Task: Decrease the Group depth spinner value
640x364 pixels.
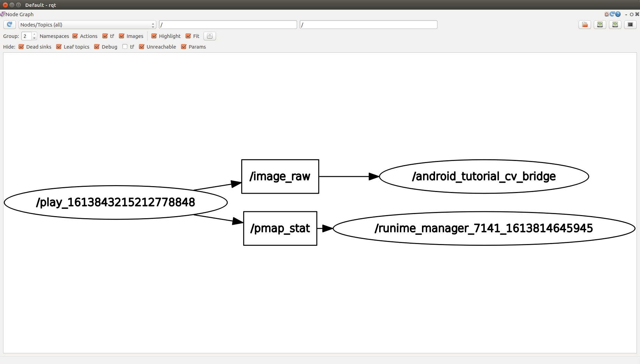Action: tap(34, 38)
